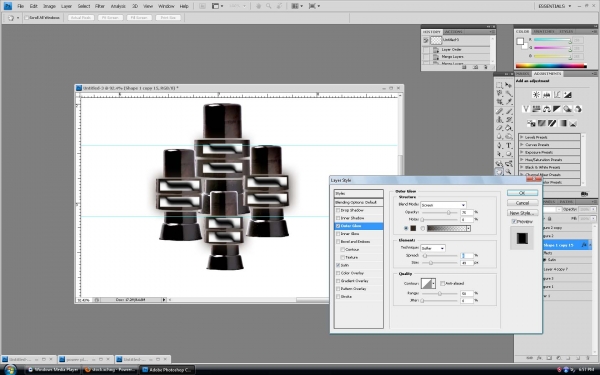
Task: Switch to the Actions tab
Action: point(453,32)
